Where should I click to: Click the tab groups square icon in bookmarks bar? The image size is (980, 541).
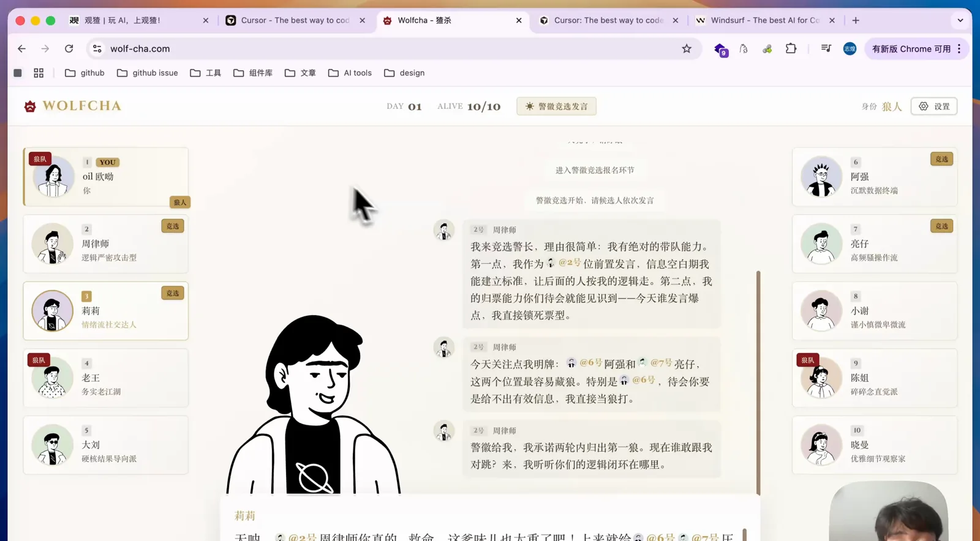tap(18, 73)
